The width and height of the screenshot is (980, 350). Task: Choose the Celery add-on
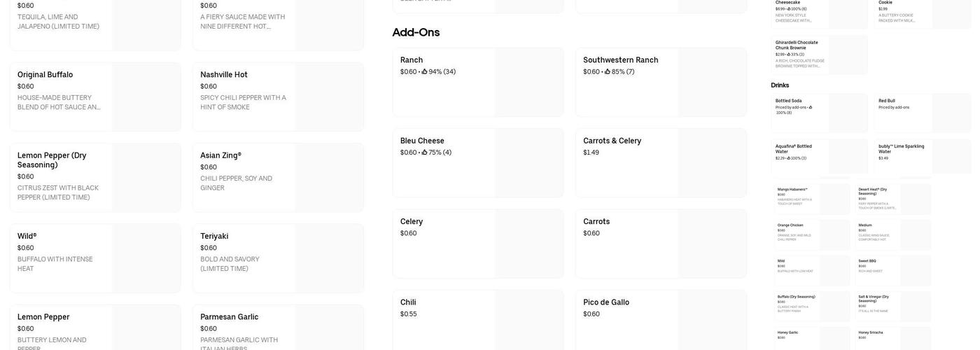(x=477, y=243)
